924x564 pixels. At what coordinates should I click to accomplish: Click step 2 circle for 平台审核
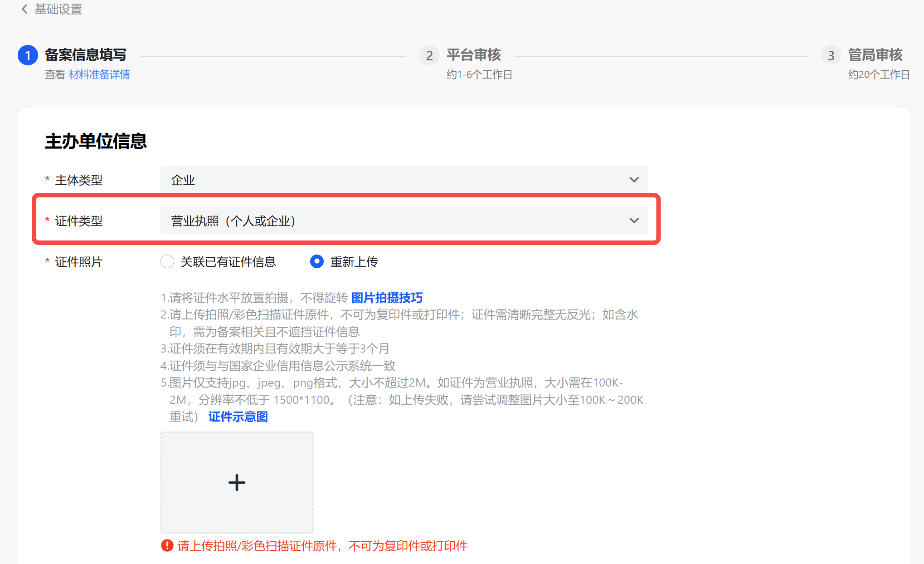(429, 55)
